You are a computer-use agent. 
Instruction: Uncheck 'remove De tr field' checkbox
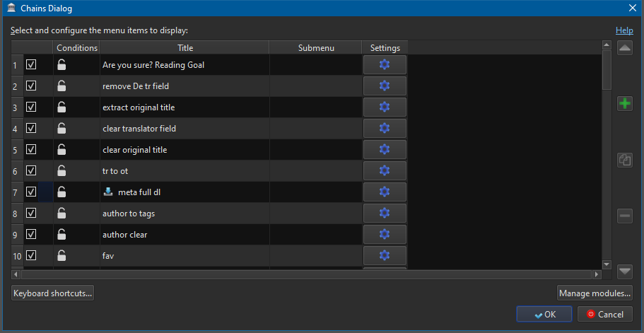click(31, 86)
